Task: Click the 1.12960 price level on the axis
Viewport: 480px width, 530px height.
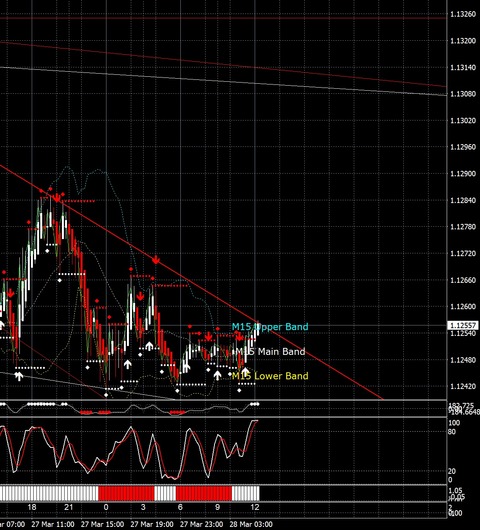Action: 463,147
